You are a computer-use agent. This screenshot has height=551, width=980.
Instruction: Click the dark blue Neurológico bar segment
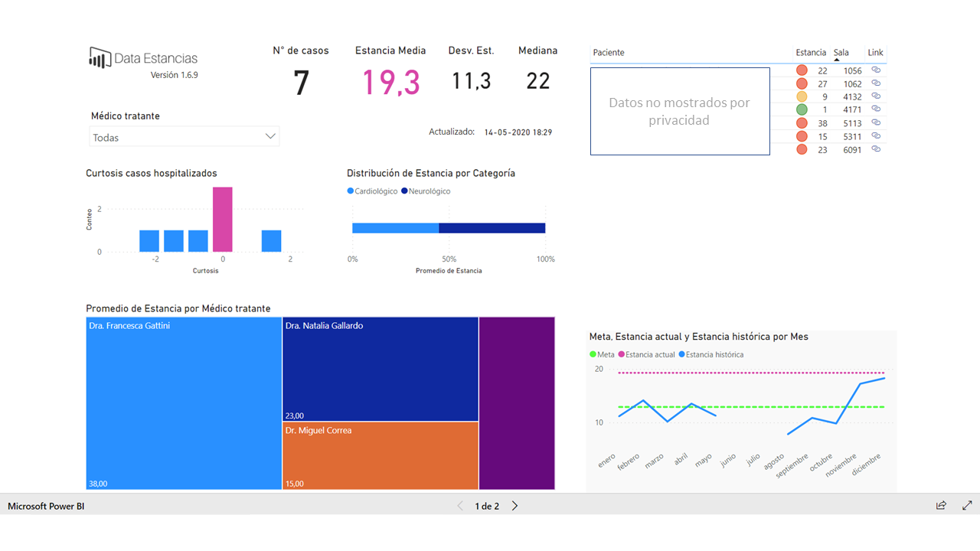click(x=492, y=228)
